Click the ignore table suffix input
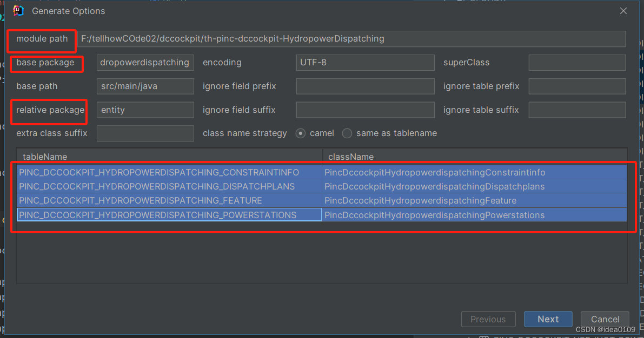 pyautogui.click(x=577, y=110)
